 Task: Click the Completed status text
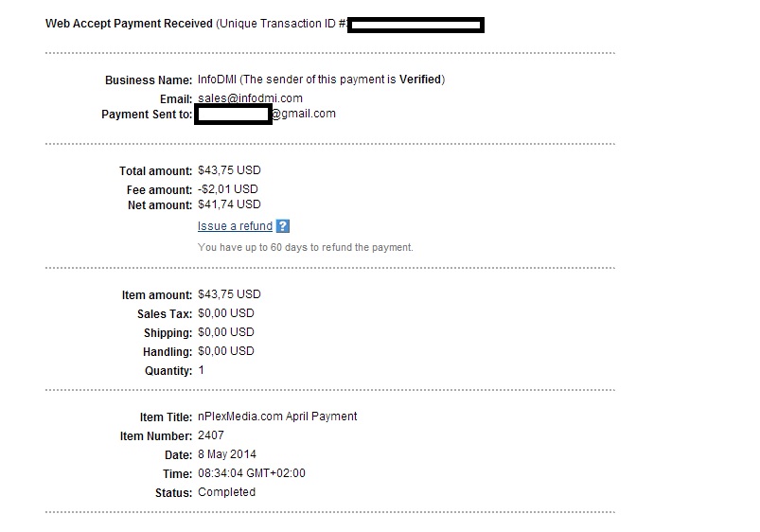(226, 492)
